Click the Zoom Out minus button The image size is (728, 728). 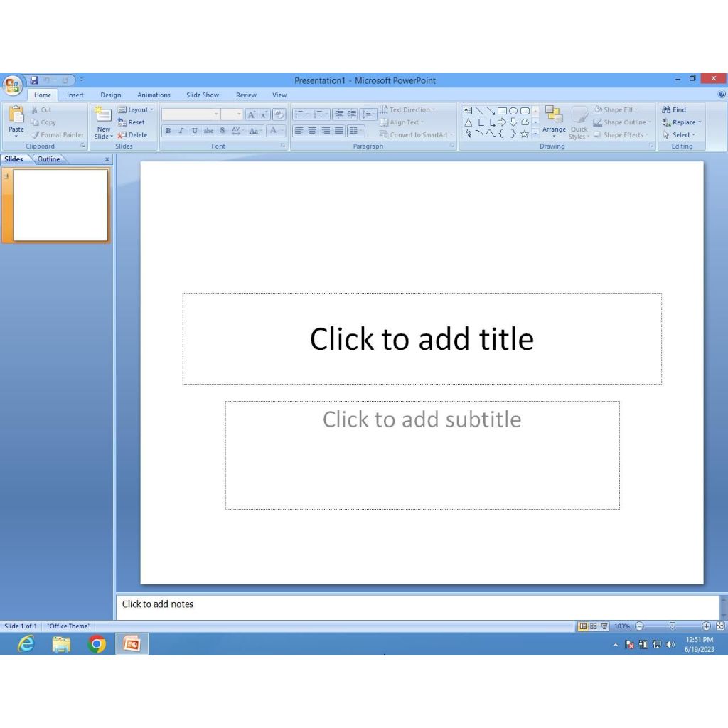coord(639,626)
